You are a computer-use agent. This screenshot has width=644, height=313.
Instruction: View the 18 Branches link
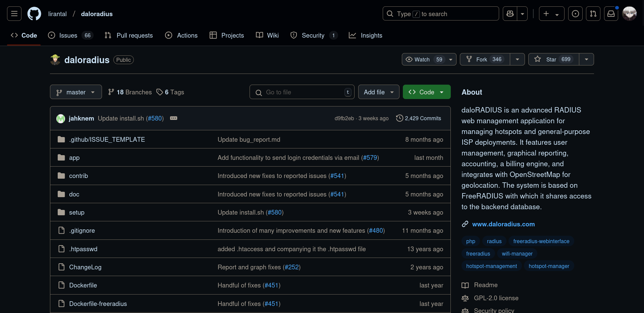click(x=130, y=92)
